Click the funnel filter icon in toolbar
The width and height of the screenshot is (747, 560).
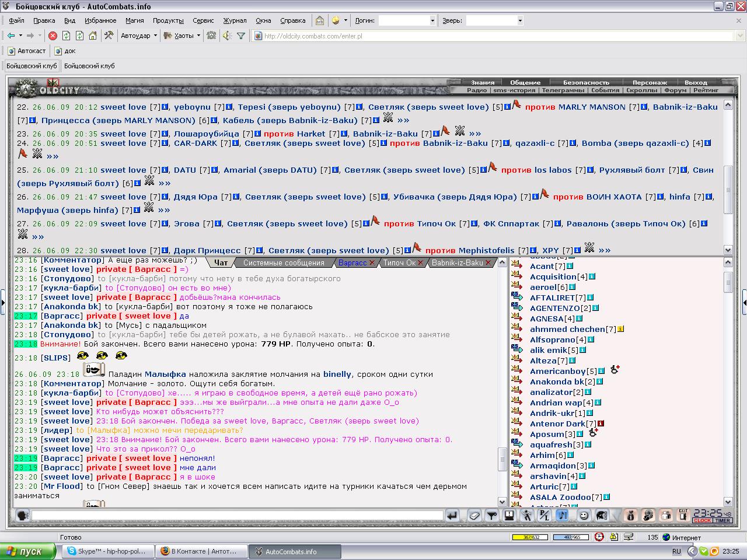coord(241,36)
